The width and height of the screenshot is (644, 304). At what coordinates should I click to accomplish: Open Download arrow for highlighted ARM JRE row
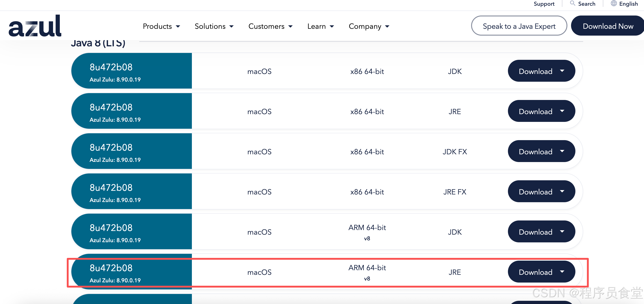pyautogui.click(x=562, y=272)
